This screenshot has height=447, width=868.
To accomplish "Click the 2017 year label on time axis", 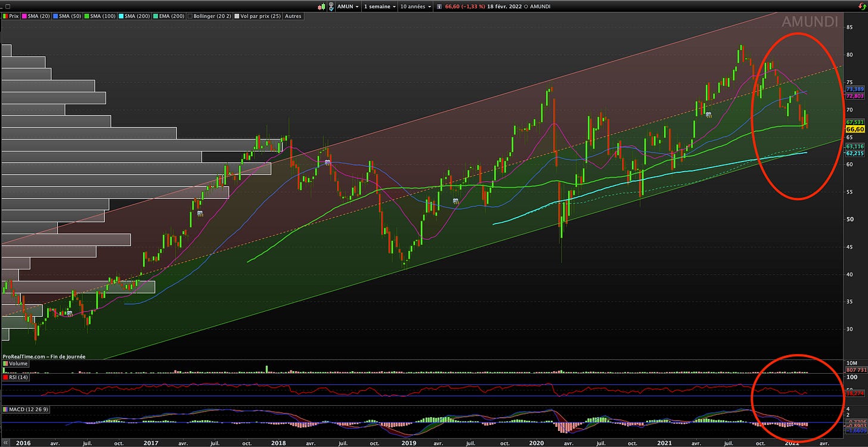I will point(151,443).
